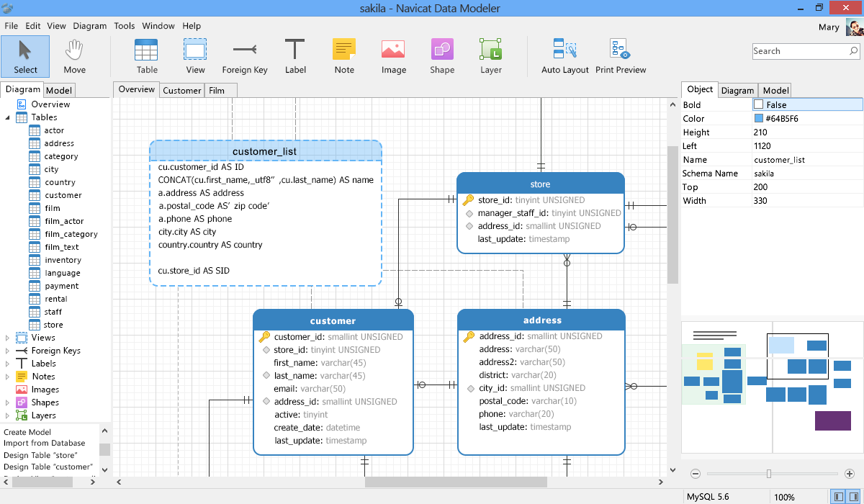Select the store table header
This screenshot has height=504, width=864.
pyautogui.click(x=541, y=184)
